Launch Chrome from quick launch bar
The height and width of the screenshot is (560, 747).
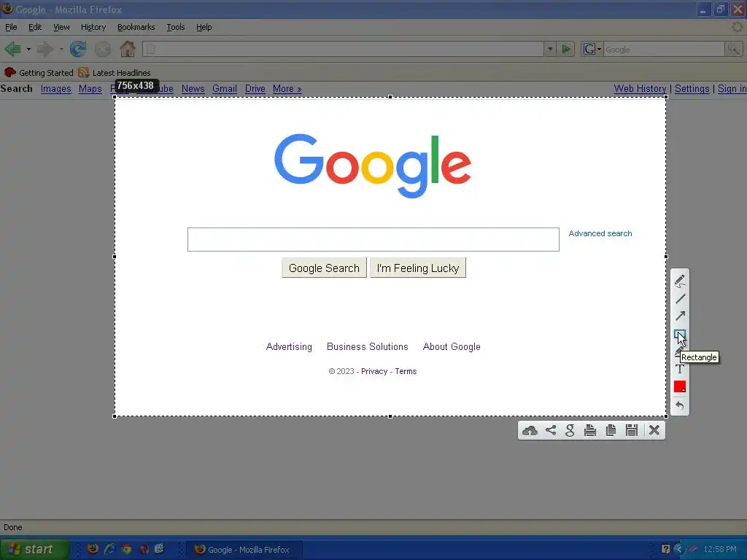[x=126, y=549]
